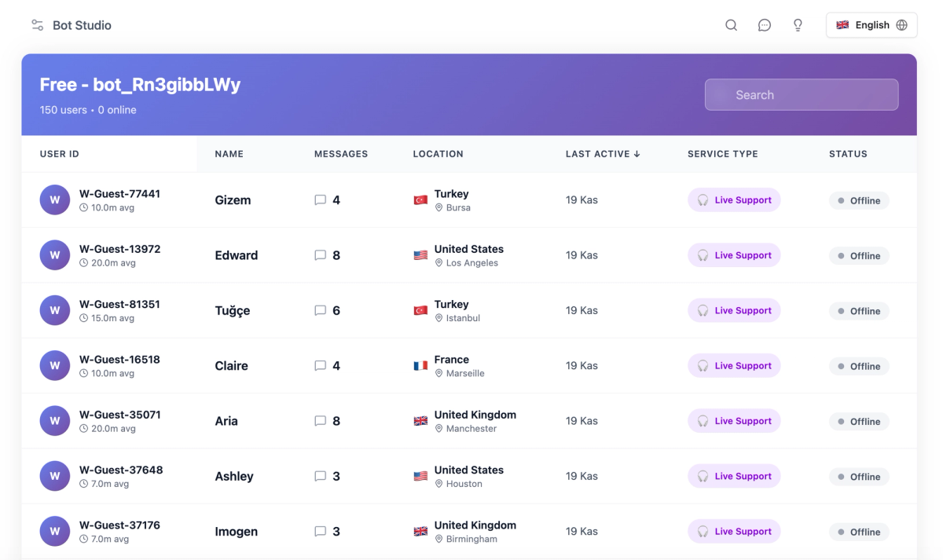Click the Offline status badge for Tuğçe
Image resolution: width=943 pixels, height=560 pixels.
click(859, 310)
